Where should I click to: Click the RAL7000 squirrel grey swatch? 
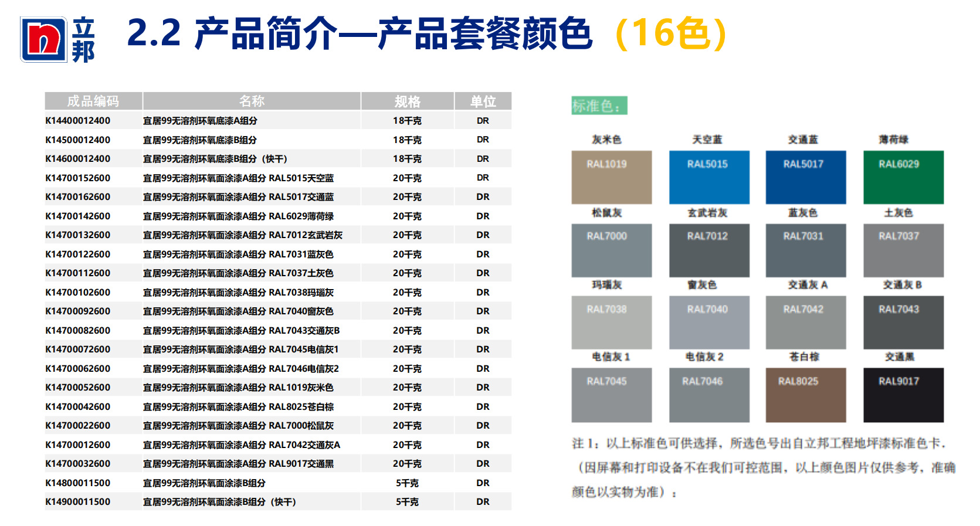pyautogui.click(x=612, y=250)
